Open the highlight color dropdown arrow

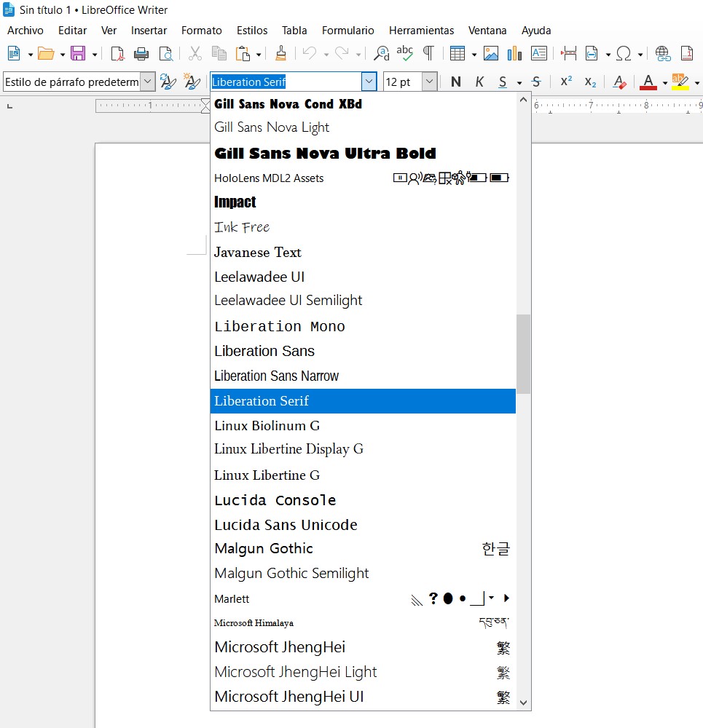pos(697,83)
